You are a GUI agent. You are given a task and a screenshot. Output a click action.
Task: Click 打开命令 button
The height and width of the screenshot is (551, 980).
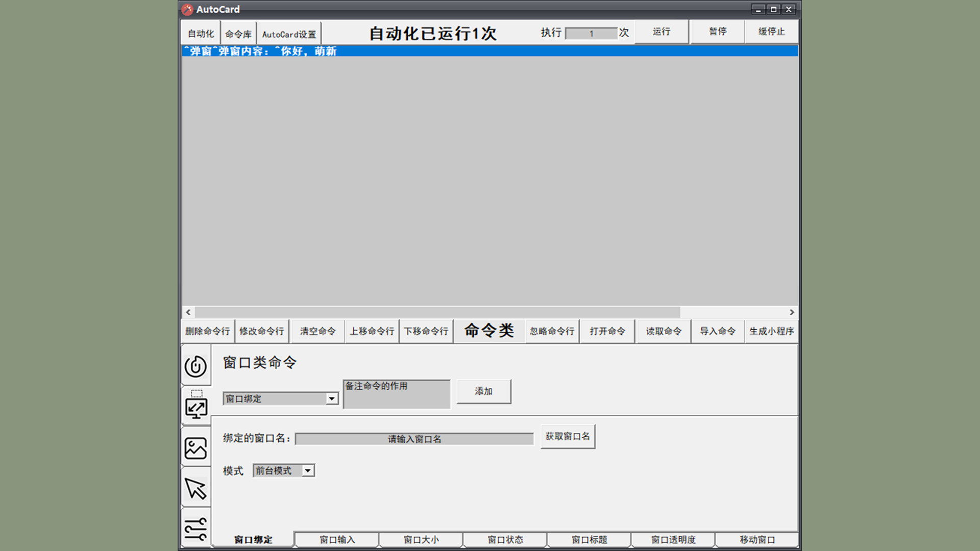point(607,331)
